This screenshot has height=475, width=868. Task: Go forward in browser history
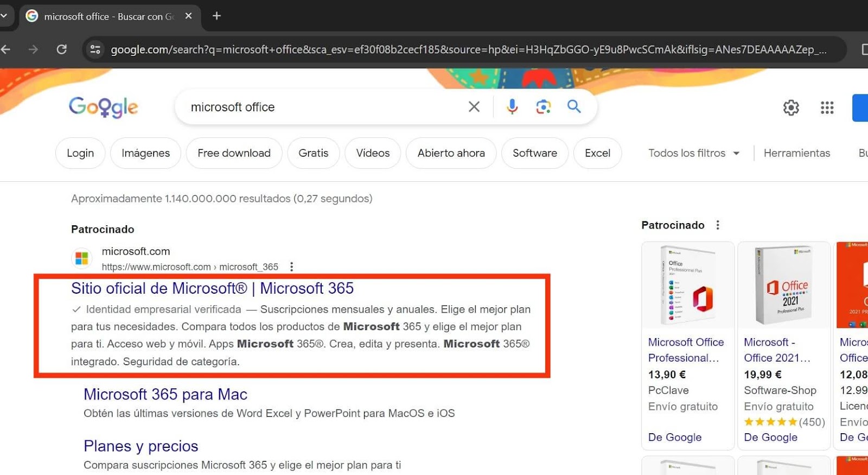coord(33,49)
